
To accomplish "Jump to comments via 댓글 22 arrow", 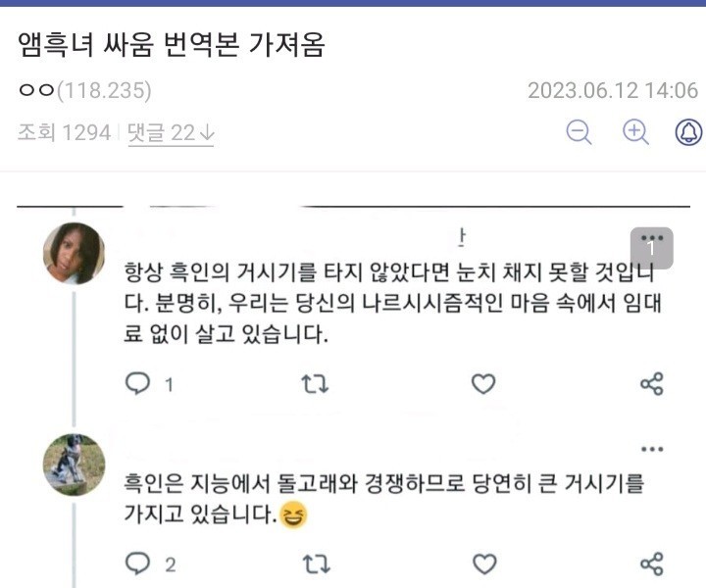I will point(171,133).
